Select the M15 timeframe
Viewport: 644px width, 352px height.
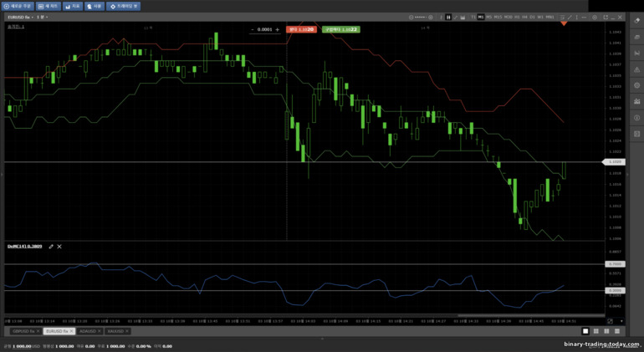498,18
